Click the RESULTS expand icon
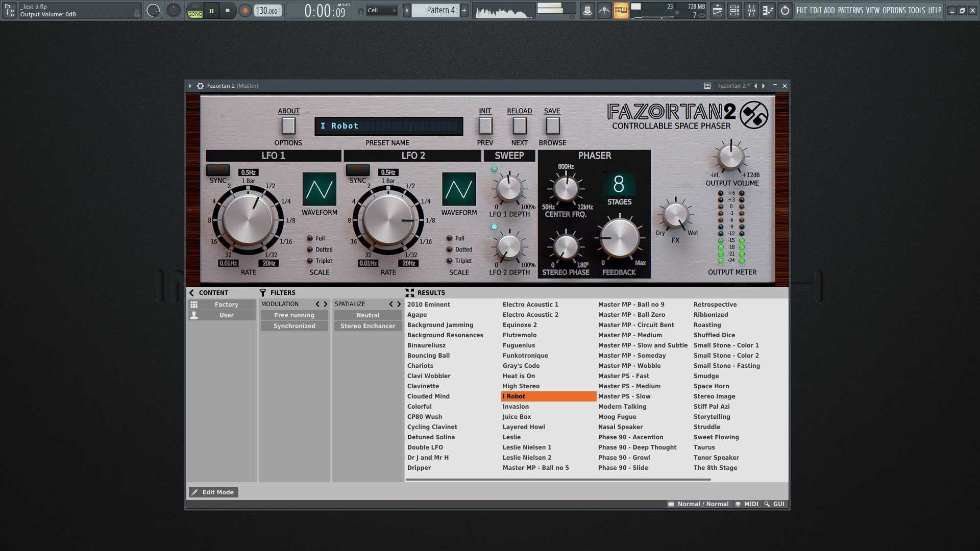980x551 pixels. click(410, 293)
